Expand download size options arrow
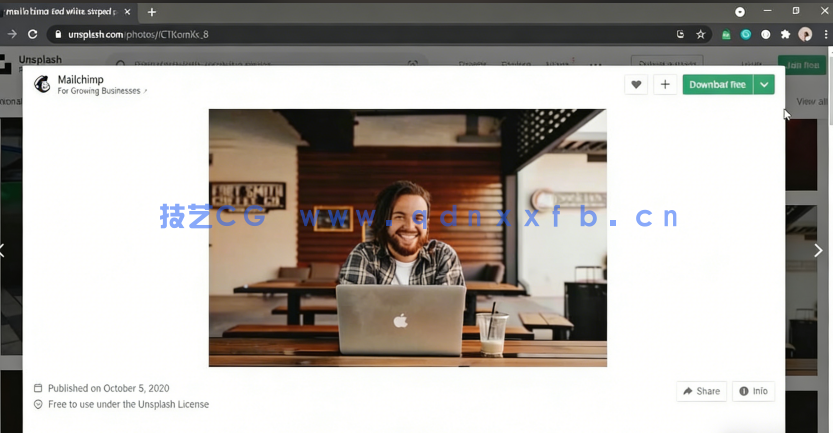The image size is (833, 433). [x=764, y=85]
